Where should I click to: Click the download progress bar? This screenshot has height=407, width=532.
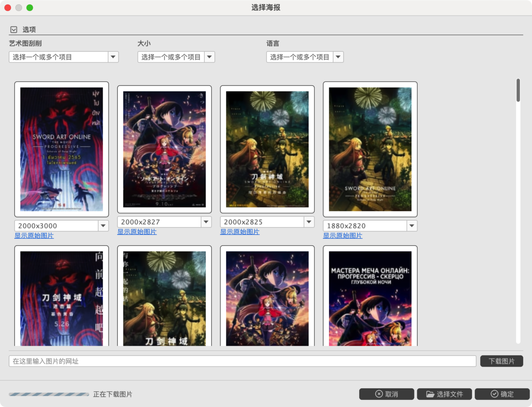pyautogui.click(x=49, y=394)
